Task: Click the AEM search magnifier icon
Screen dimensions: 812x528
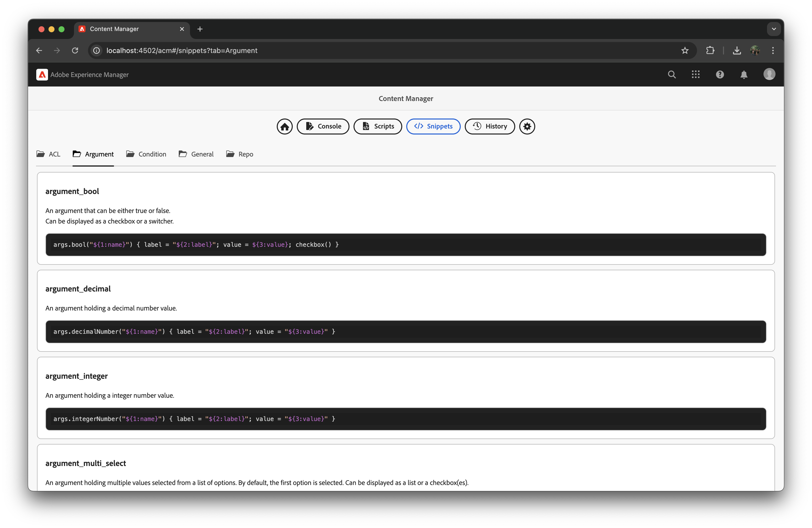Action: 672,74
